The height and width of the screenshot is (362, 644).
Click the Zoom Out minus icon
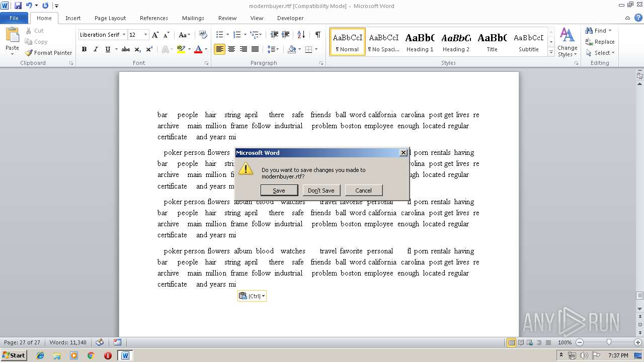point(579,342)
